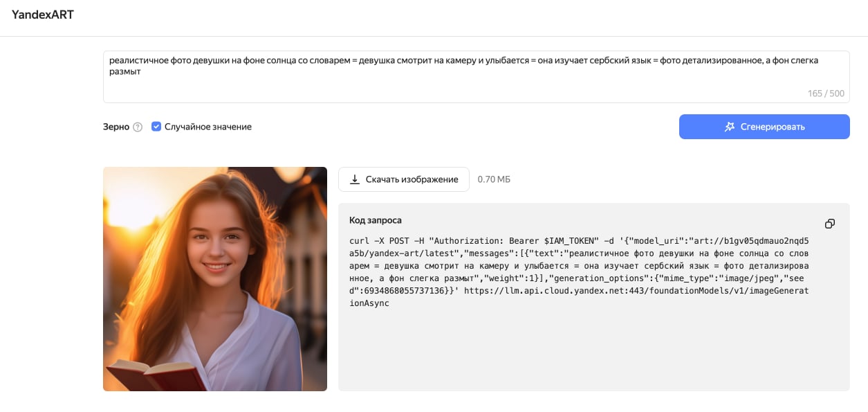Click the 165 / 500 character counter

[825, 93]
